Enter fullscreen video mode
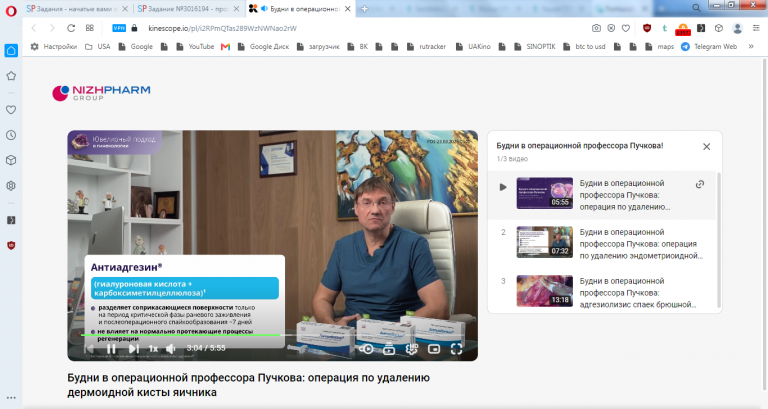Viewport: 768px width, 409px height. pos(456,349)
